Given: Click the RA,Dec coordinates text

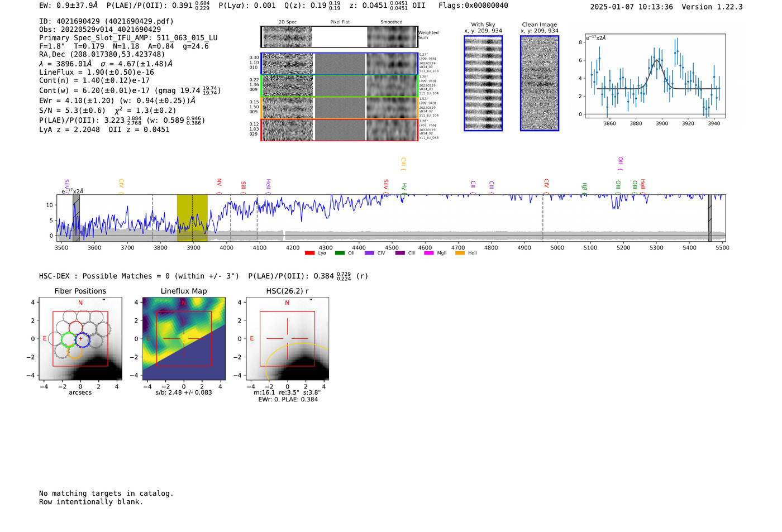Looking at the screenshot, I should (102, 55).
